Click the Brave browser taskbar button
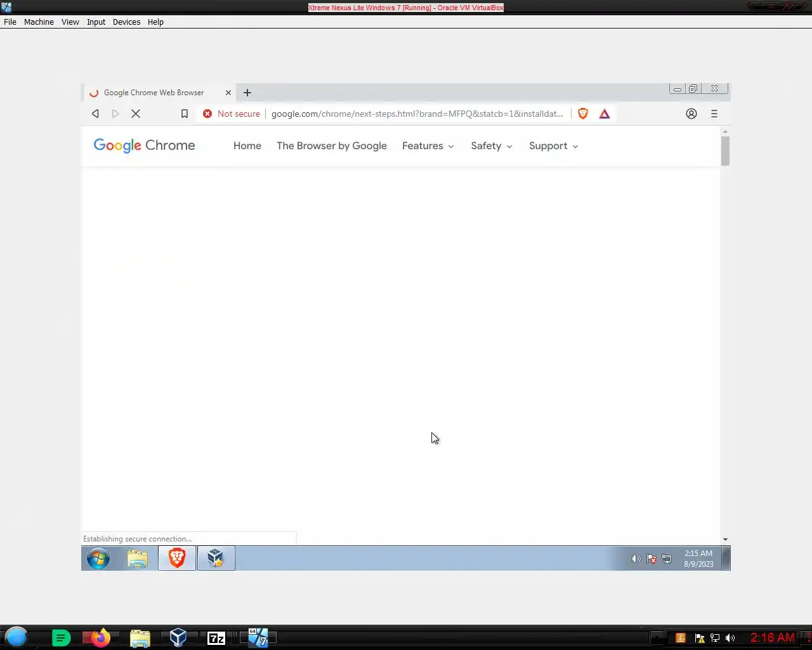This screenshot has height=650, width=812. 177,558
